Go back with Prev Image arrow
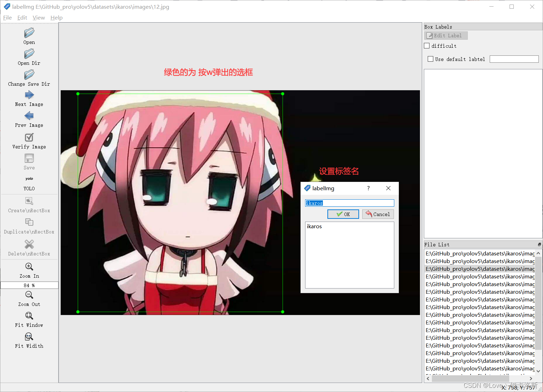 point(29,116)
